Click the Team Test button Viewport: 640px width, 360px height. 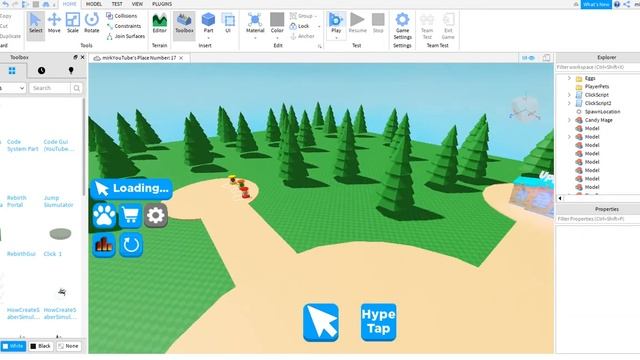pyautogui.click(x=427, y=26)
